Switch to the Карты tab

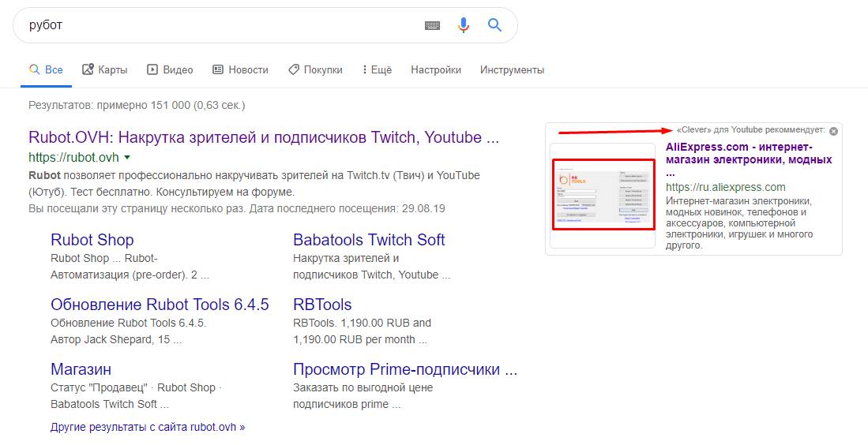pos(105,69)
